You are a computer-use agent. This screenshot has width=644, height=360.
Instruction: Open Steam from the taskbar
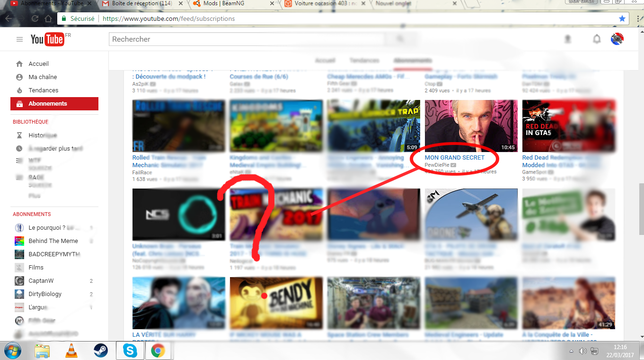point(100,351)
